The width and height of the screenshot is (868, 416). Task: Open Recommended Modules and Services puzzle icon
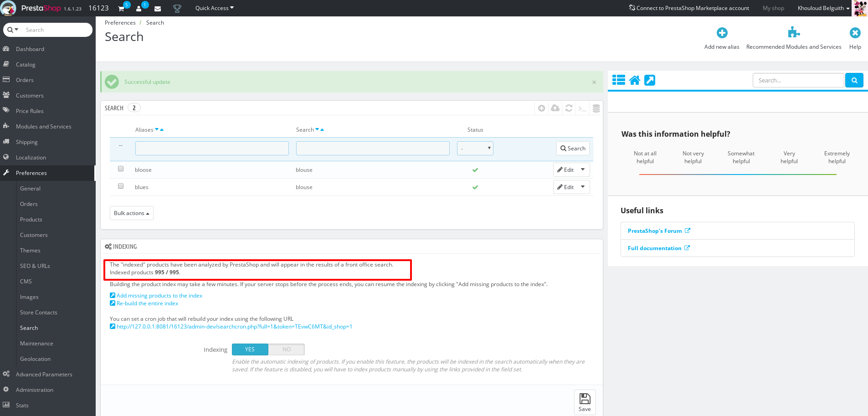coord(794,32)
